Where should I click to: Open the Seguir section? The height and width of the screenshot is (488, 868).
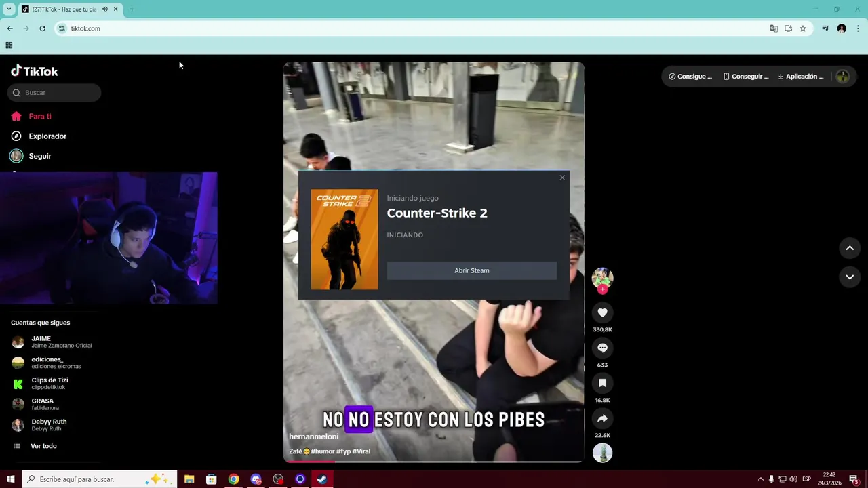point(31,156)
